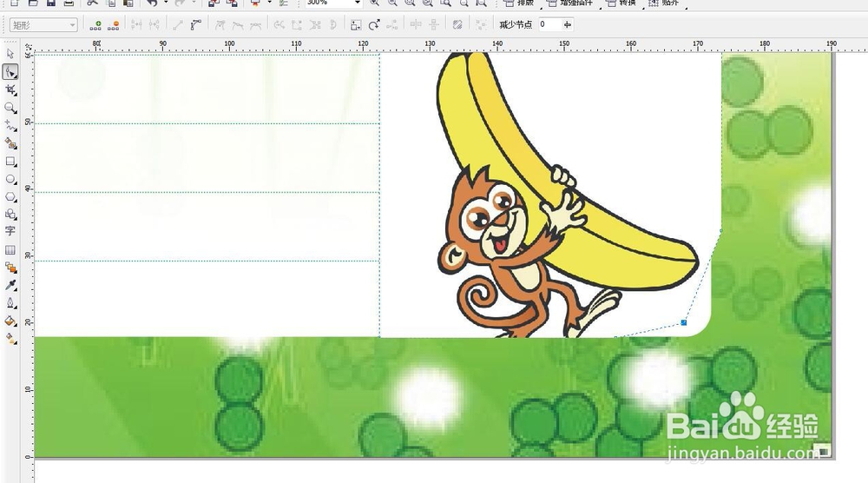Open the zoom level 300% dropdown arrow
Screen dimensions: 868x483
click(358, 3)
